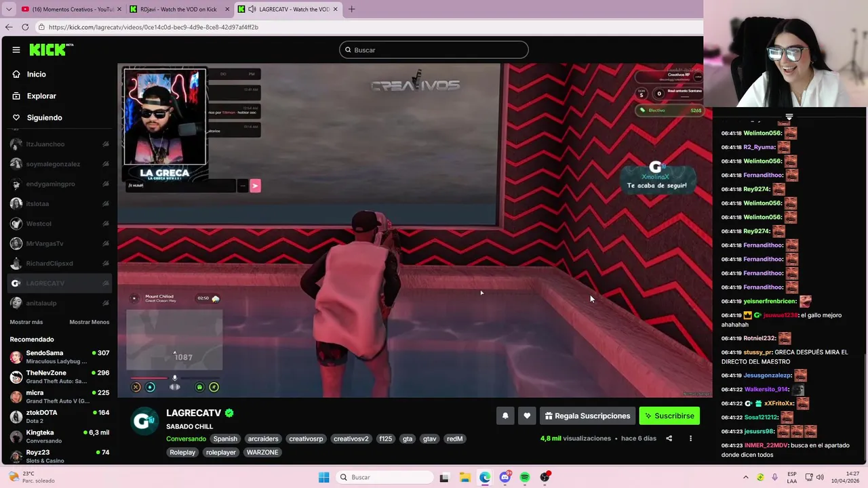868x488 pixels.
Task: Open recommended channel Kingteka
Action: pyautogui.click(x=60, y=436)
